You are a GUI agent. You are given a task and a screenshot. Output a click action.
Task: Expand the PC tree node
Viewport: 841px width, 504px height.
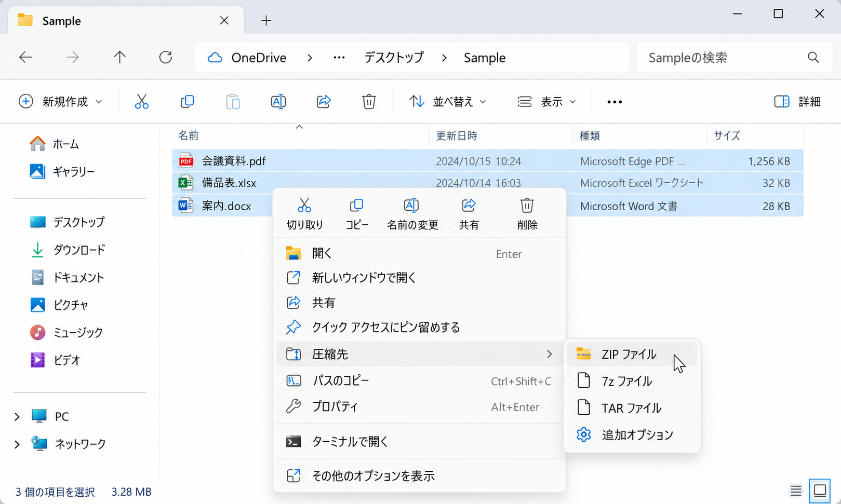point(17,416)
